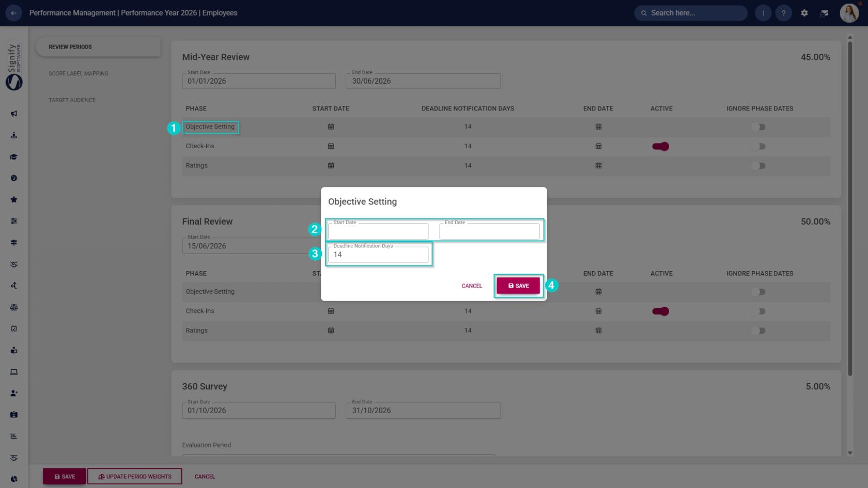The image size is (868, 488).
Task: Toggle Final Review Ratings ignore phase dates
Action: pos(758,330)
